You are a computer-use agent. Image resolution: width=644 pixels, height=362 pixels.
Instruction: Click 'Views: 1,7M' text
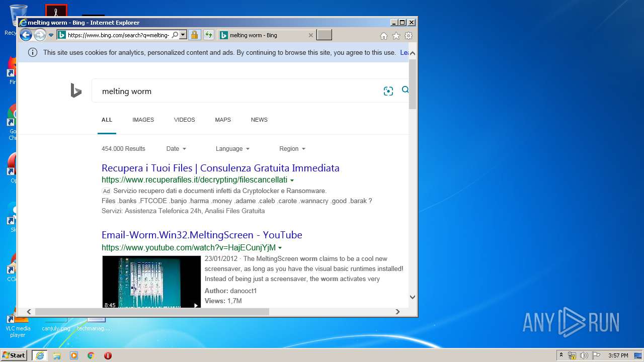tap(223, 301)
